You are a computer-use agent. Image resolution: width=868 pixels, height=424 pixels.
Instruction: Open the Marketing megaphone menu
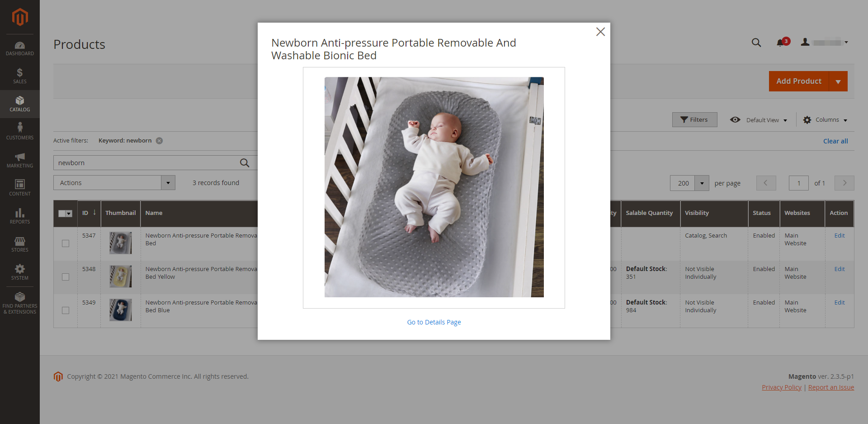[x=19, y=160]
